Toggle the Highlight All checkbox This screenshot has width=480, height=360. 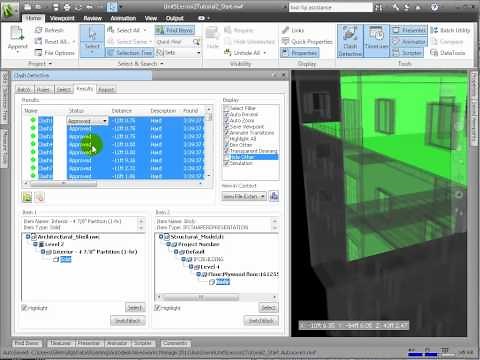(226, 139)
